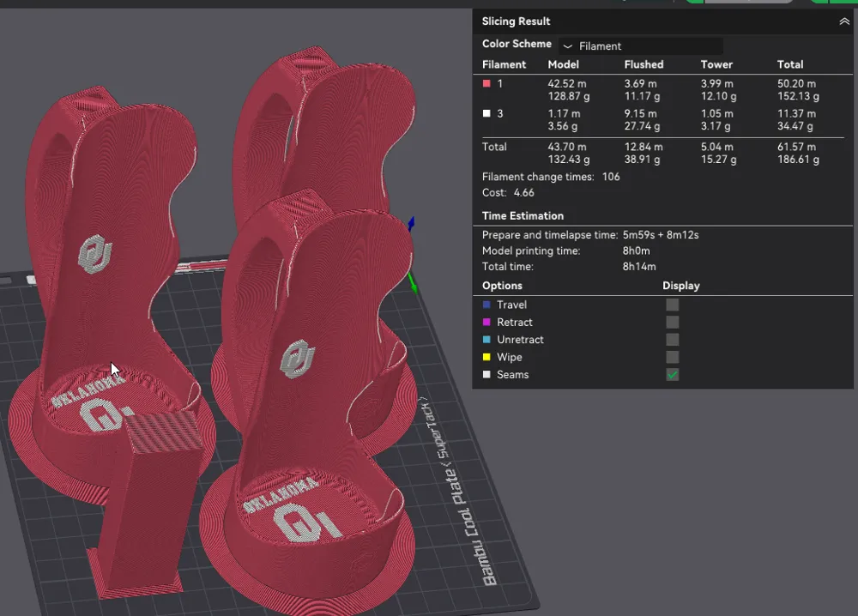Click the Slicing Result panel title
This screenshot has width=858, height=616.
click(516, 21)
